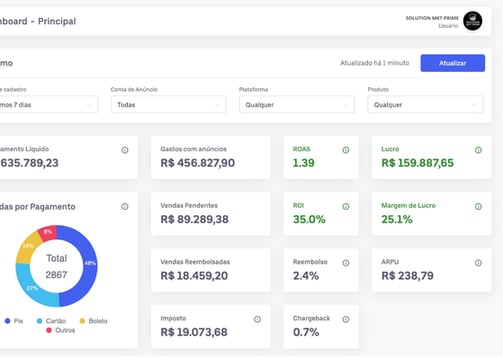Toggle the Pix legend entry
The image size is (503, 360).
pyautogui.click(x=14, y=321)
